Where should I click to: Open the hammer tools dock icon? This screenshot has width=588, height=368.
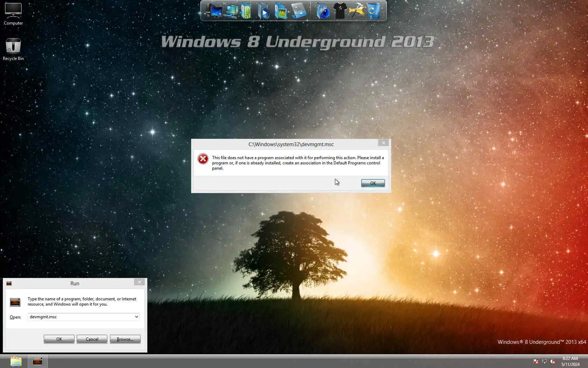click(x=357, y=11)
